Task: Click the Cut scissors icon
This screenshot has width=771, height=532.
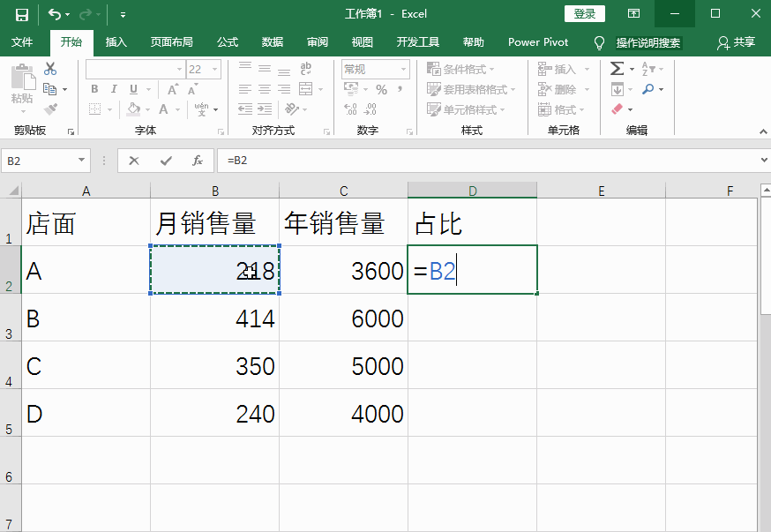Action: coord(50,69)
